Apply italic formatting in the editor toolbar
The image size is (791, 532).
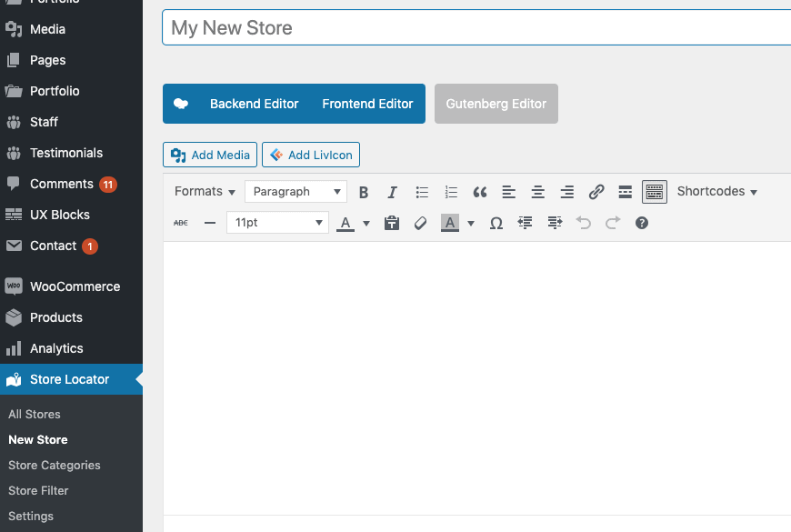tap(392, 192)
